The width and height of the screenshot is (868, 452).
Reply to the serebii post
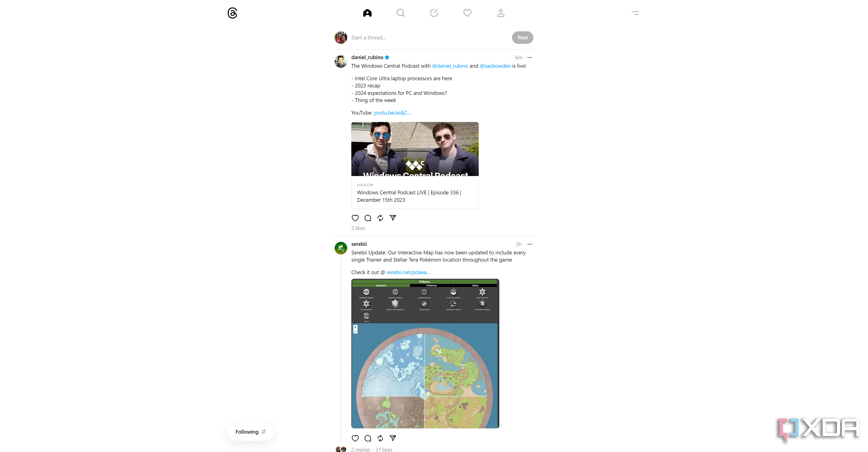[x=368, y=438]
